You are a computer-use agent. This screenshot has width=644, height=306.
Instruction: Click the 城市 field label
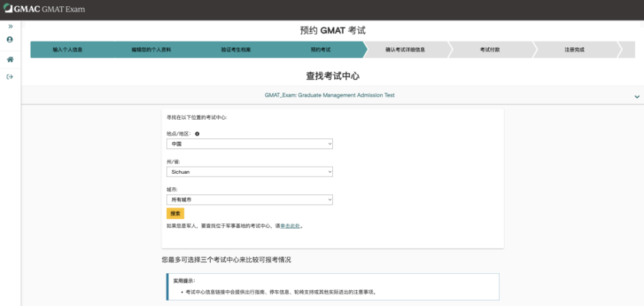(x=172, y=190)
